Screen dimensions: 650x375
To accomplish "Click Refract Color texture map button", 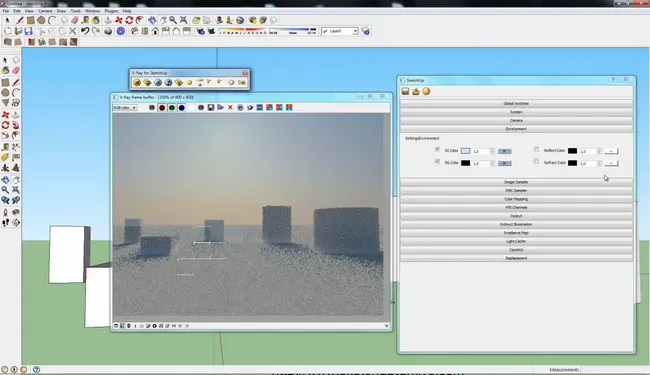I will click(x=611, y=163).
